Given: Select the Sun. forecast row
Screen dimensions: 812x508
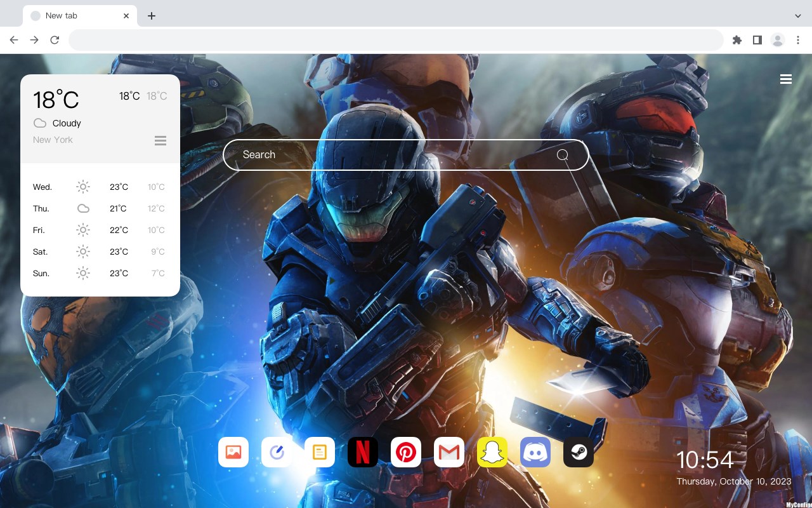Looking at the screenshot, I should (x=100, y=273).
